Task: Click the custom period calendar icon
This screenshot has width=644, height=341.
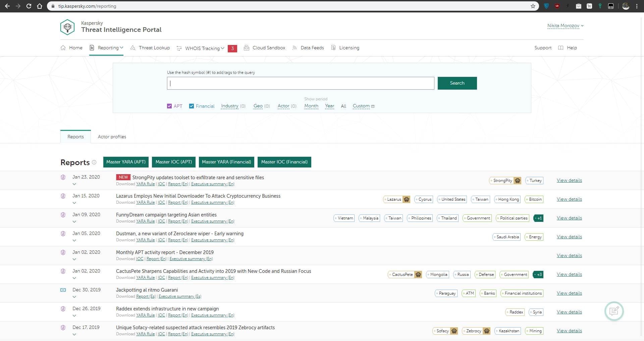Action: pyautogui.click(x=373, y=106)
